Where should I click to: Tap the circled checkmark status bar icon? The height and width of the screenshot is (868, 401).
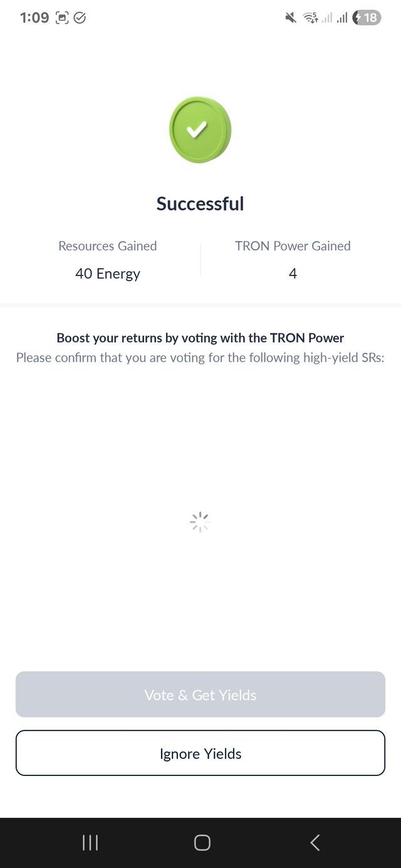click(80, 18)
